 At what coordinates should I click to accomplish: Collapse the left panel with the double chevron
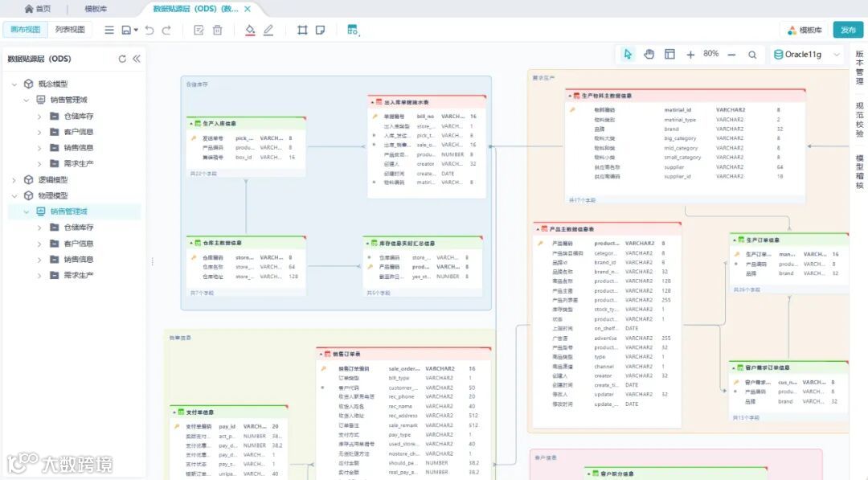pyautogui.click(x=136, y=59)
